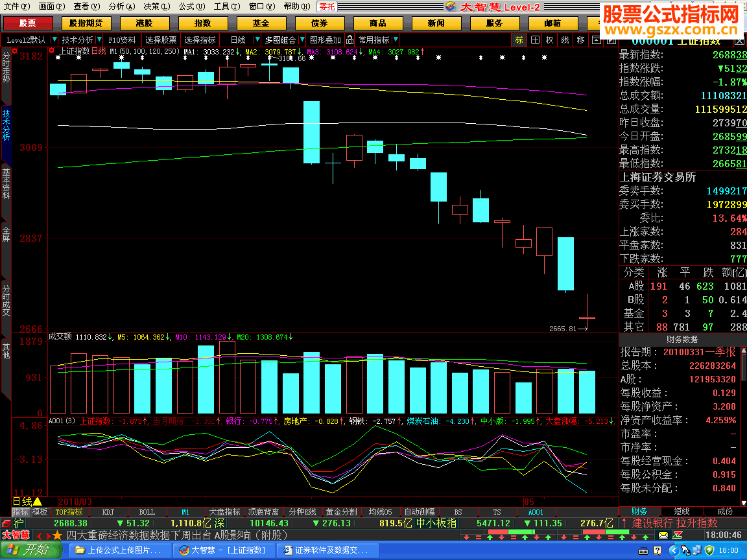This screenshot has height=560, width=747.
Task: Switch to taskbar window 上传公式上传图片
Action: [121, 550]
